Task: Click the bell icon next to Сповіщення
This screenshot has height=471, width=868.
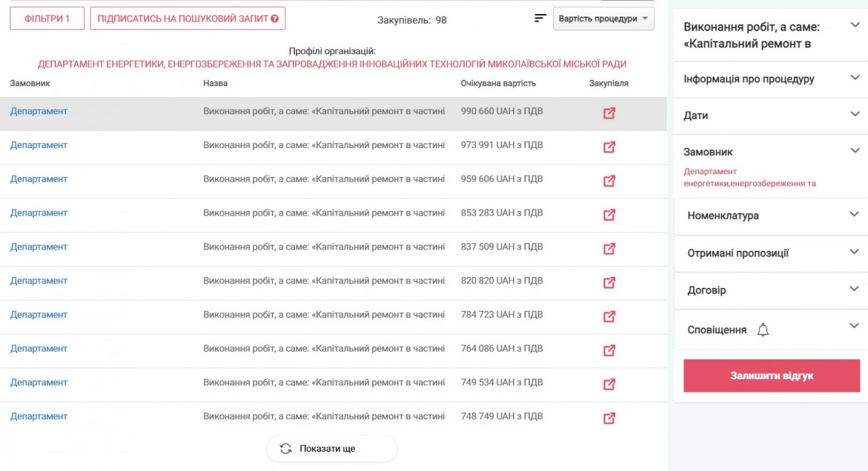Action: click(763, 330)
